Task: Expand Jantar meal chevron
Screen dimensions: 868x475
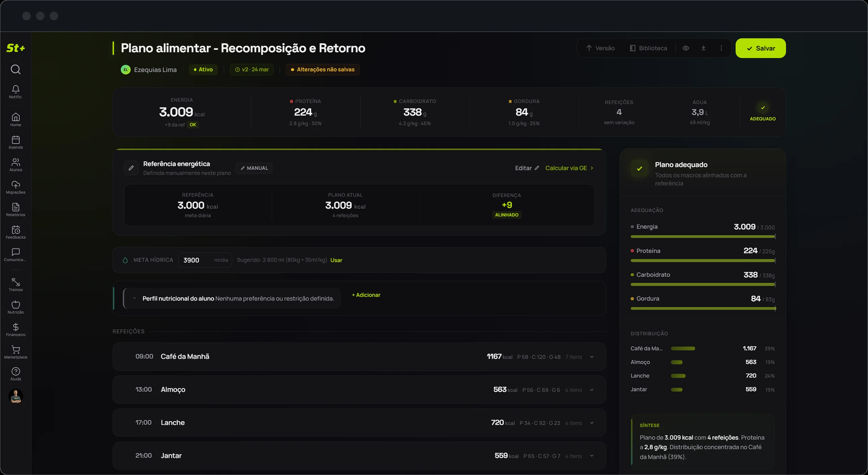Action: click(592, 456)
